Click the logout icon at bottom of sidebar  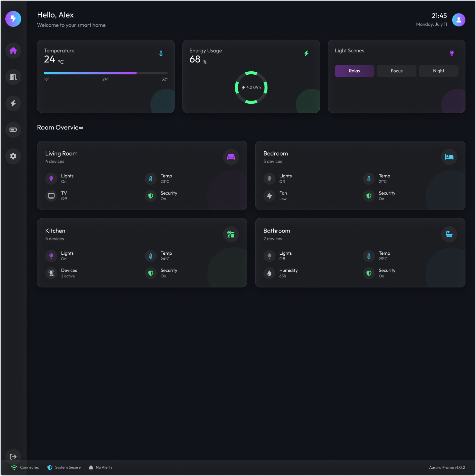click(13, 457)
